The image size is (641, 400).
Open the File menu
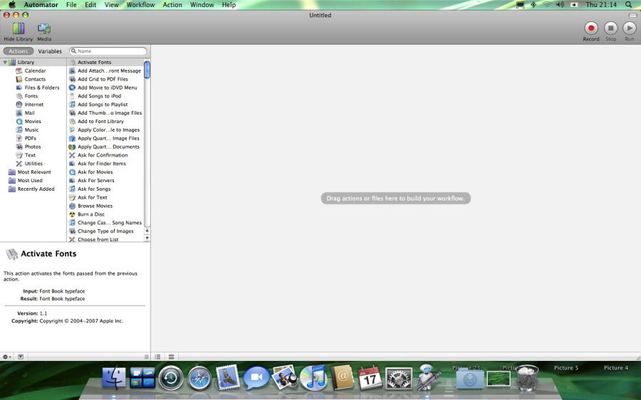point(71,5)
